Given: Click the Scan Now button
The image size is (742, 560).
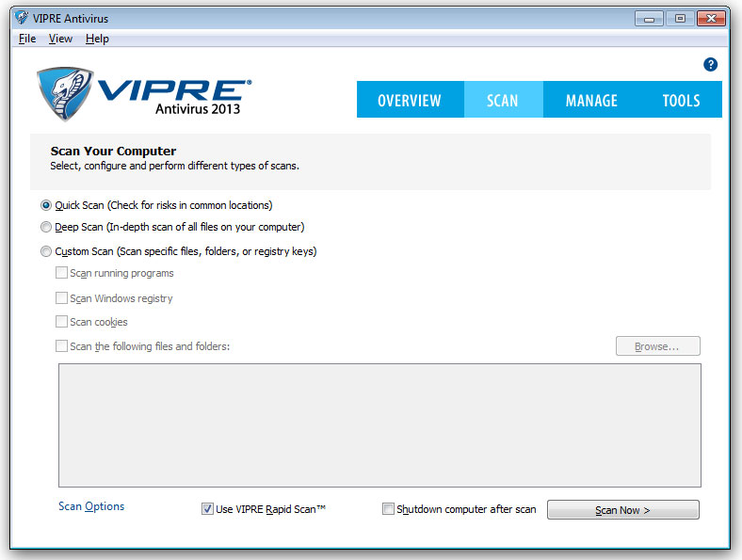Looking at the screenshot, I should pyautogui.click(x=622, y=510).
